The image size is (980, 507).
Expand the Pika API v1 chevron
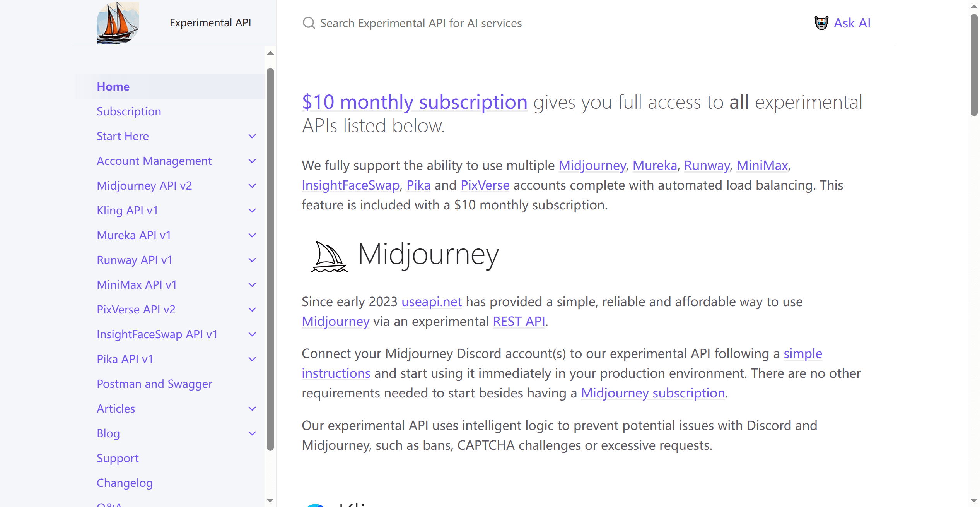[252, 359]
